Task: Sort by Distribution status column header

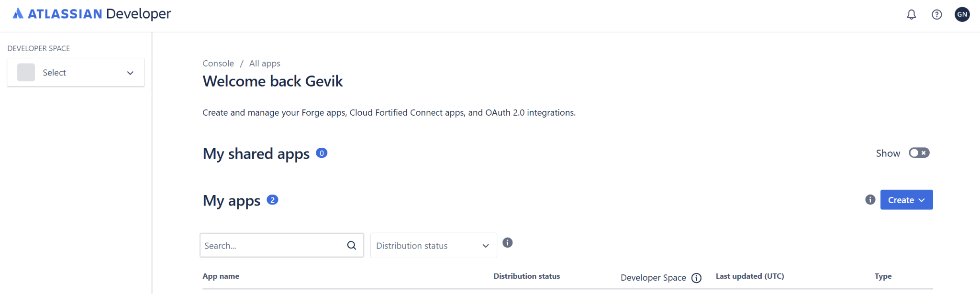Action: 527,276
